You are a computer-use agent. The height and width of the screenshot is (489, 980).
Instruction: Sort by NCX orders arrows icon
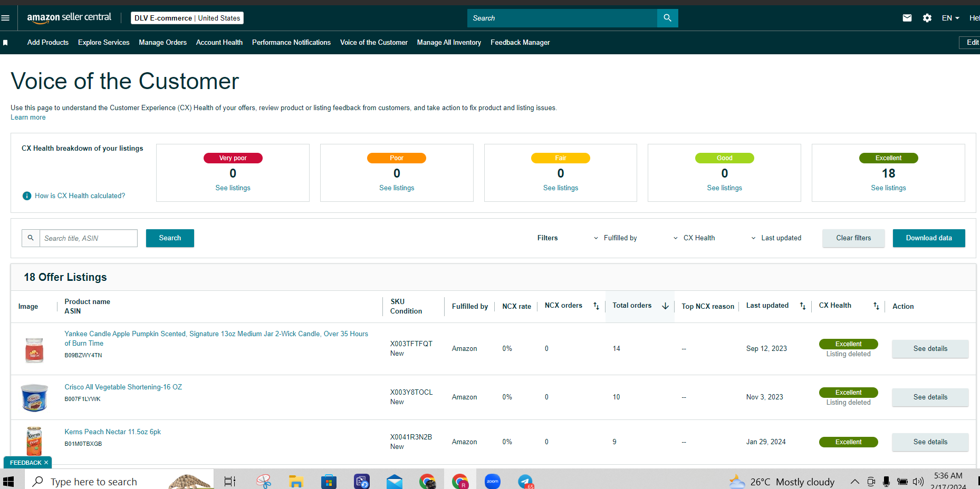[596, 306]
